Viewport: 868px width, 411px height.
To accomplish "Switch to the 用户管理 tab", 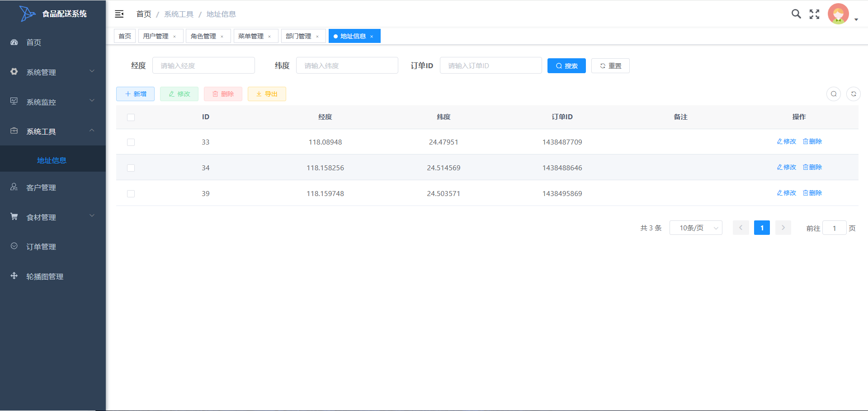I will [156, 36].
